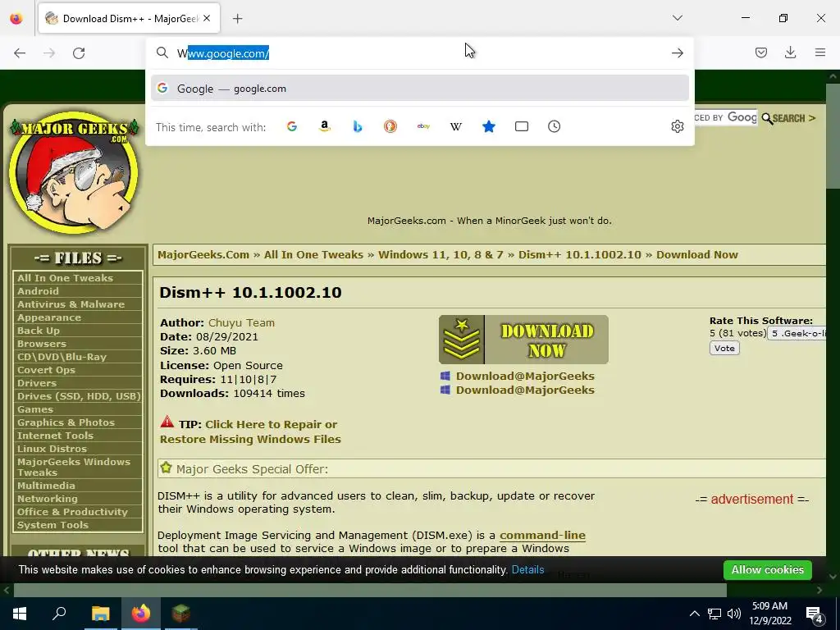
Task: Click the MajorGeeks Santa logo
Action: (74, 172)
